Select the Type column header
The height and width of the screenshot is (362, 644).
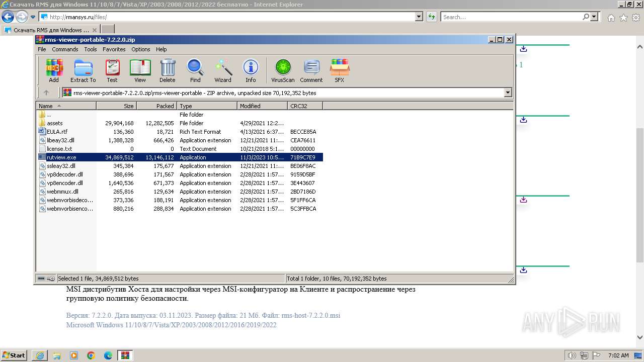207,106
